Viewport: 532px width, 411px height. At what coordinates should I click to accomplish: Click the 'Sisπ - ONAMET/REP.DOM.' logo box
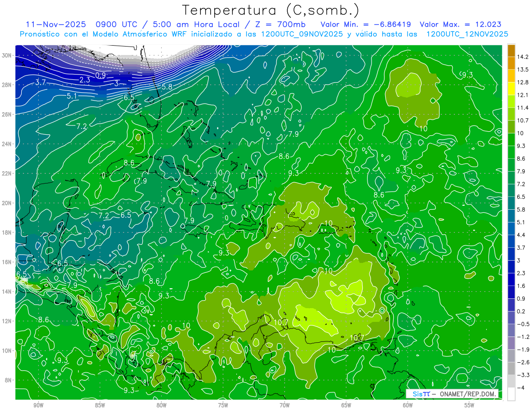tap(452, 394)
